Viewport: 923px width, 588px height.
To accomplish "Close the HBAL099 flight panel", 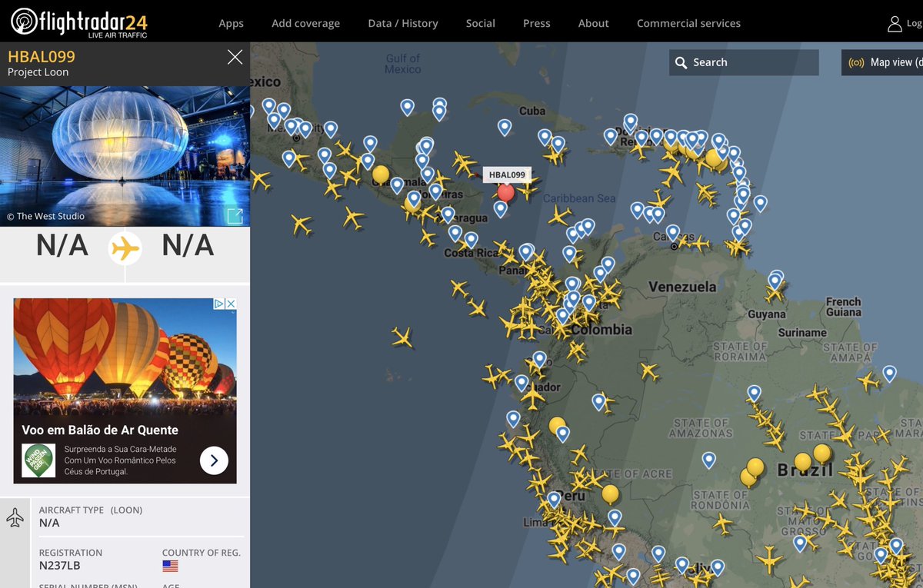I will tap(235, 57).
